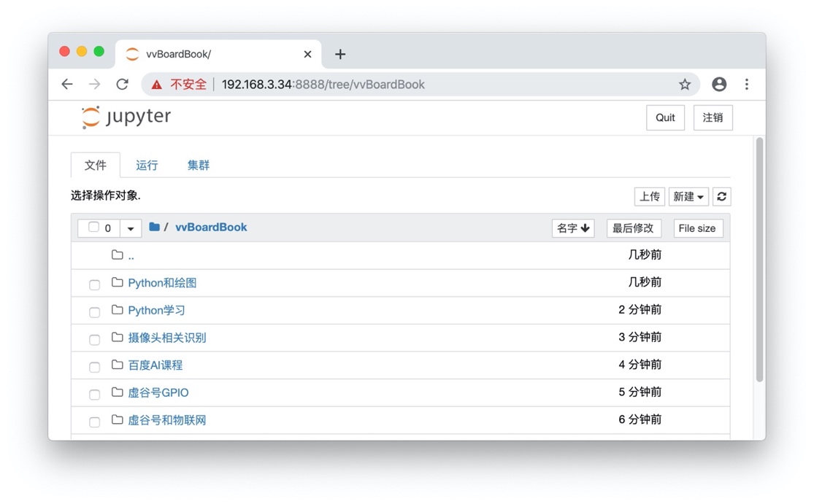
Task: Switch to the 文件 tab
Action: [x=96, y=165]
